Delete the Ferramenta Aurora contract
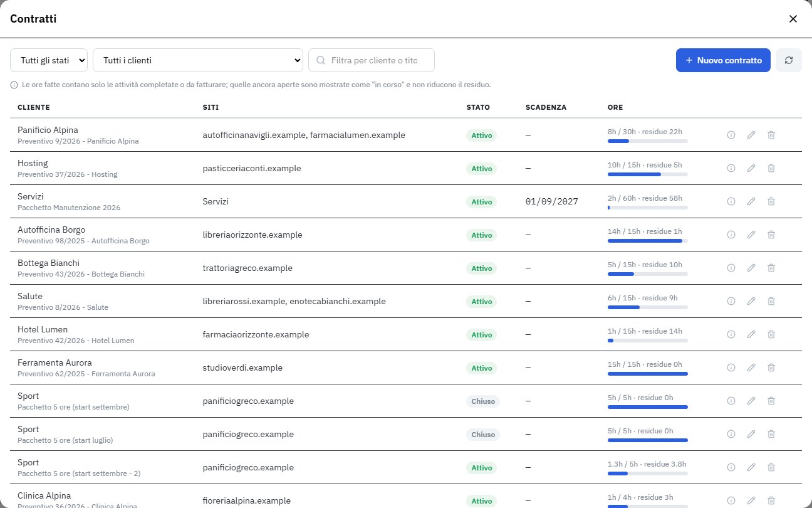The width and height of the screenshot is (812, 508). tap(771, 368)
